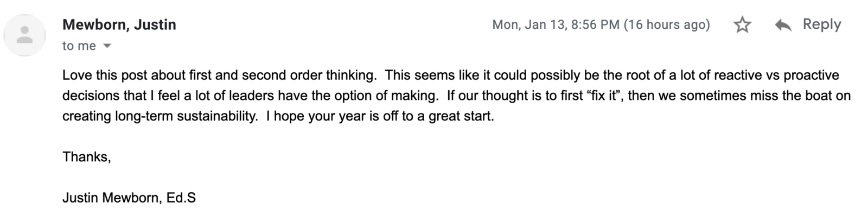Click the Reply text label
Screen dimensions: 868x208
pos(822,24)
